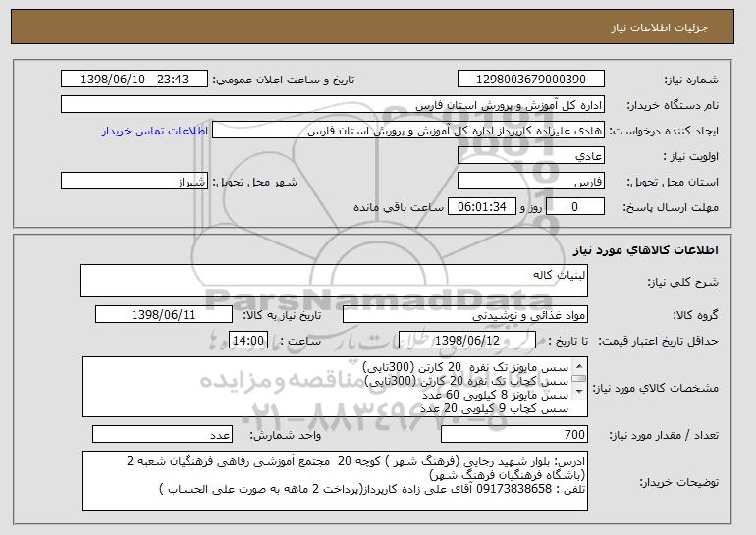Click the label شماره نیاز
Viewport: 756px width, 535px height.
[x=691, y=80]
